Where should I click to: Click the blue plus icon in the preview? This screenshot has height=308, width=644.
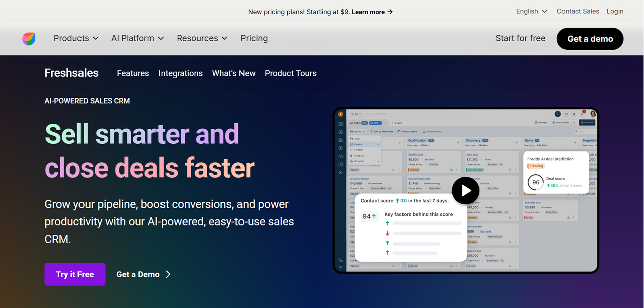558,114
